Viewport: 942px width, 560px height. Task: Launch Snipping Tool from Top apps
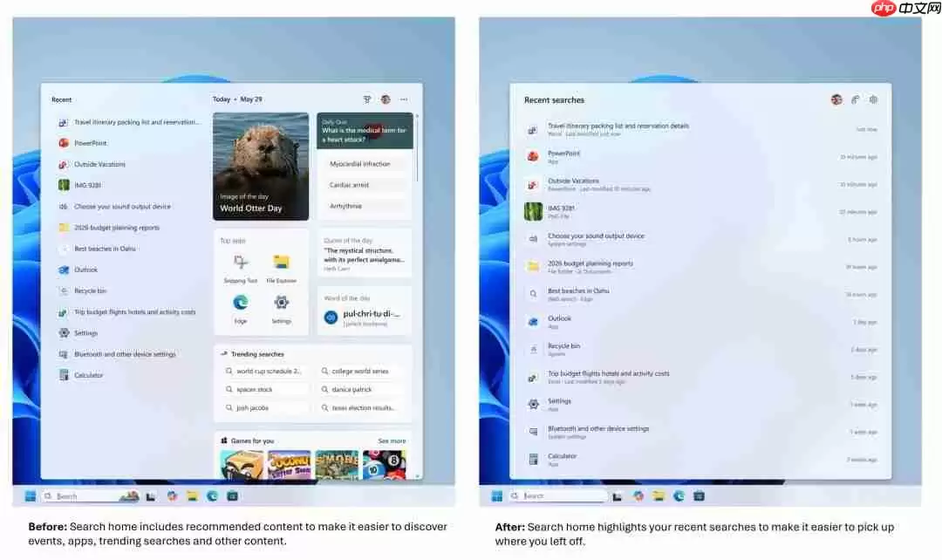(x=241, y=268)
